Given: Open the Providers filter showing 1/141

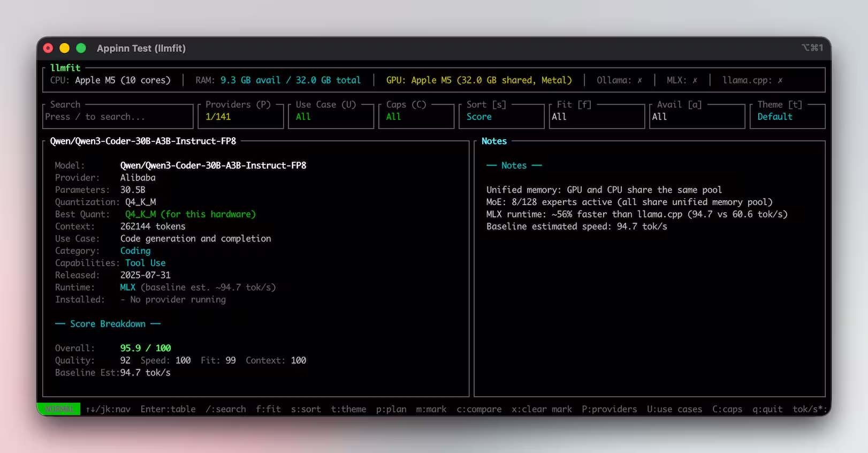Looking at the screenshot, I should point(240,117).
